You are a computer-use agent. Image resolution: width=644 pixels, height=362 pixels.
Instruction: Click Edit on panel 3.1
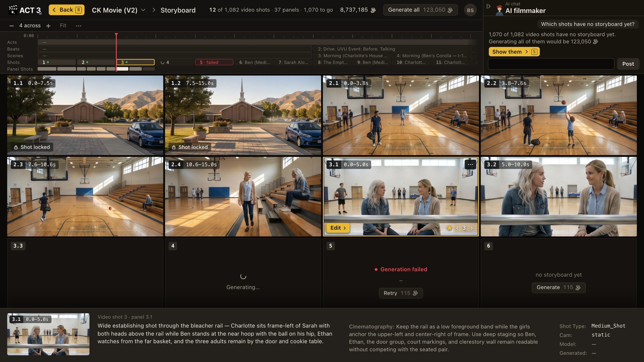click(338, 228)
